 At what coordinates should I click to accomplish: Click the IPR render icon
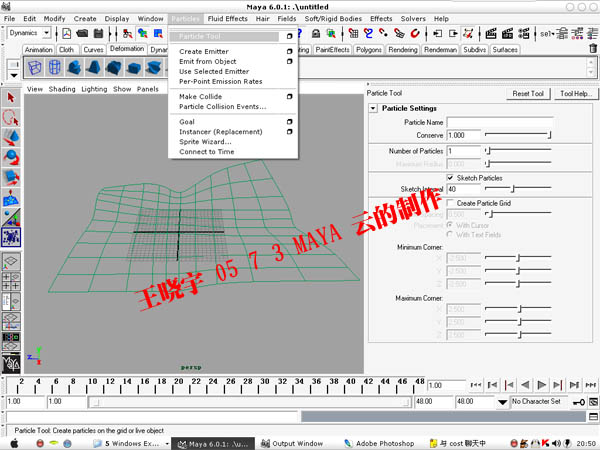coord(507,34)
